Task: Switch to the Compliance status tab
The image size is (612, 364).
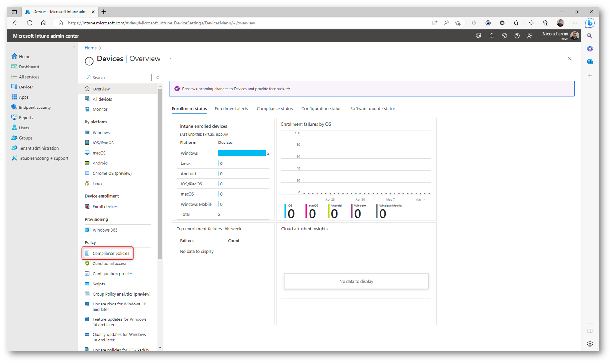Action: 274,109
